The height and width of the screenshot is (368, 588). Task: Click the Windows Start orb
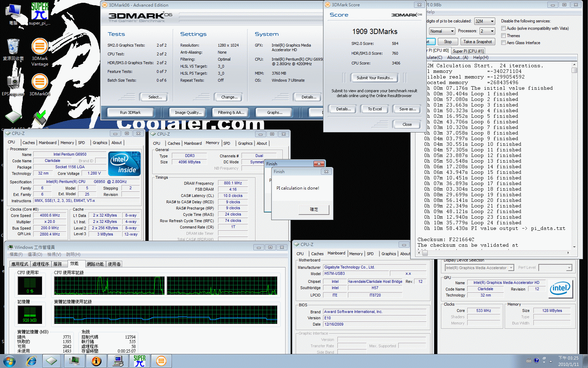coord(9,361)
